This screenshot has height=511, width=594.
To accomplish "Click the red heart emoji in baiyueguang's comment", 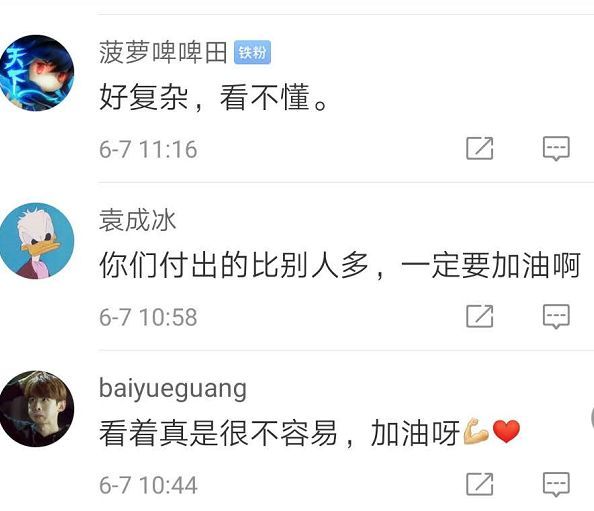I will pyautogui.click(x=506, y=431).
